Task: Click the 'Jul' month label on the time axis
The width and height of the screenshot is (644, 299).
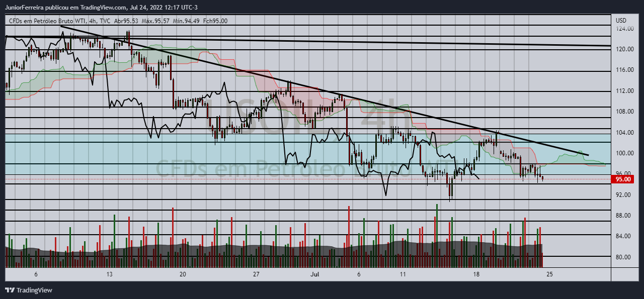Action: (x=315, y=274)
